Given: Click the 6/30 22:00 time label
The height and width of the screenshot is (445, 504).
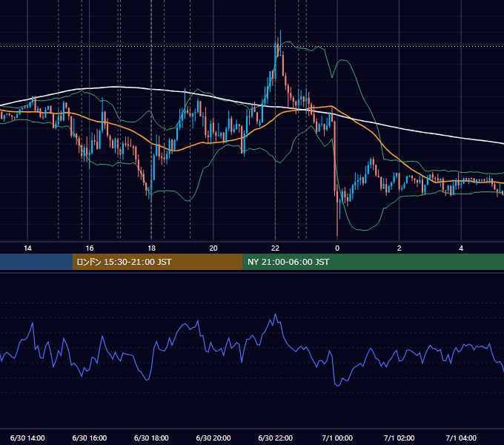Looking at the screenshot, I should pos(276,438).
